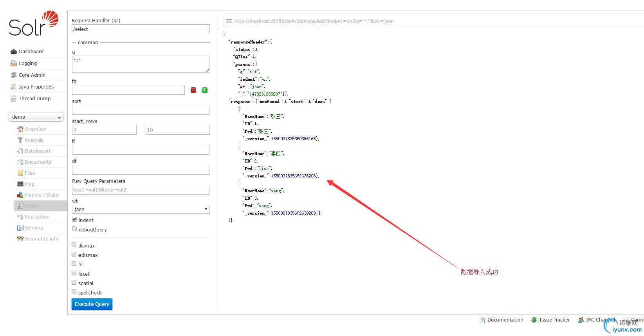Click the Plugins / Stats icon
Image resolution: width=644 pixels, height=336 pixels.
pyautogui.click(x=20, y=195)
